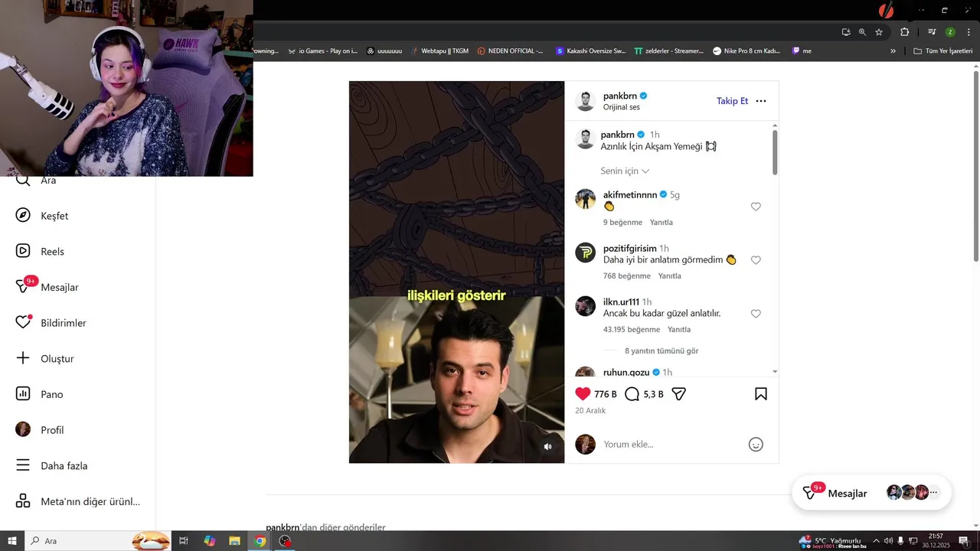View 43.195 beğenme likes list
This screenshot has height=551, width=980.
[632, 329]
